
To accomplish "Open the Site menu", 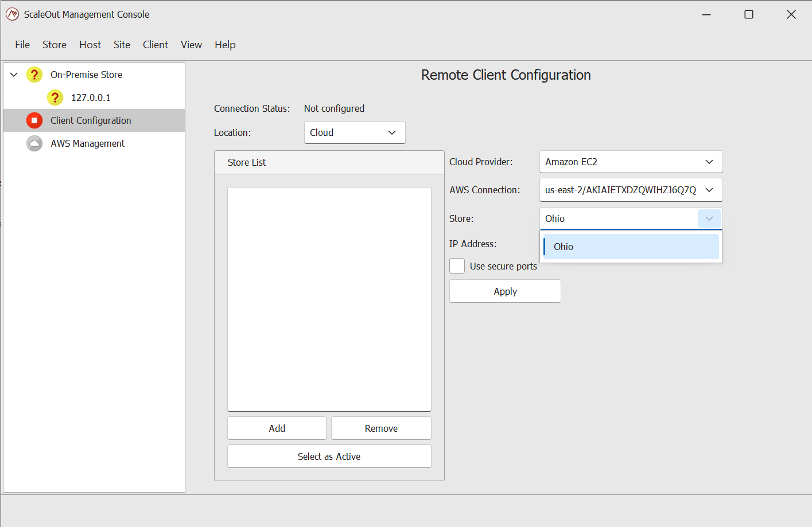I will click(122, 45).
